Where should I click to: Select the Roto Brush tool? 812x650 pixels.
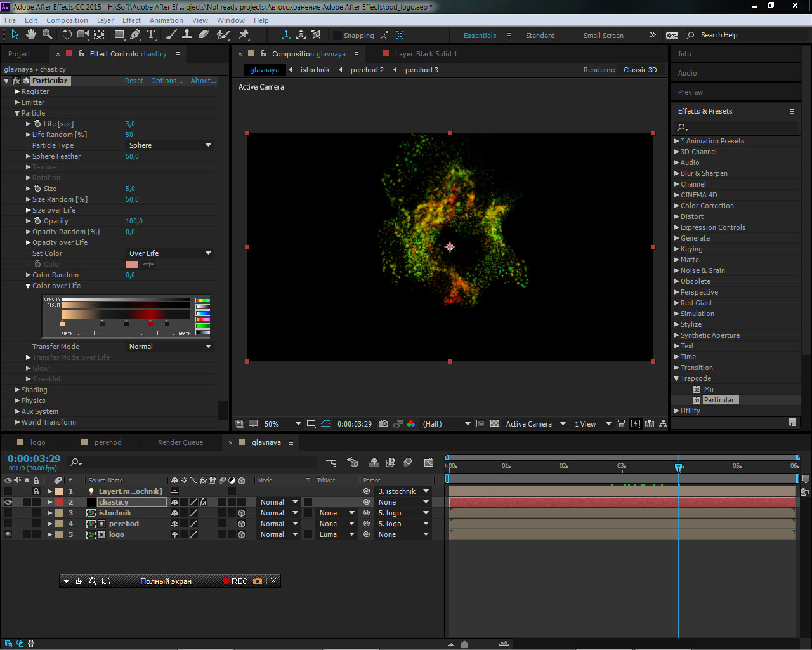(x=223, y=35)
